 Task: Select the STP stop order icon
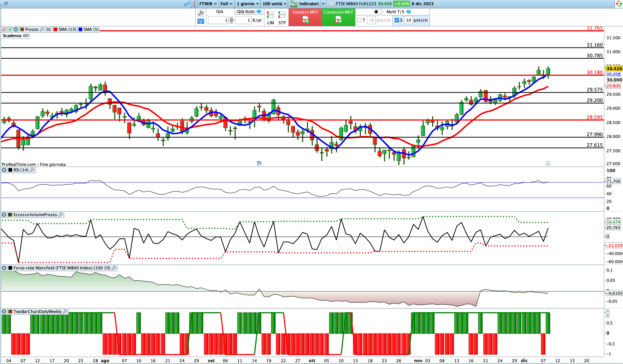pyautogui.click(x=282, y=18)
